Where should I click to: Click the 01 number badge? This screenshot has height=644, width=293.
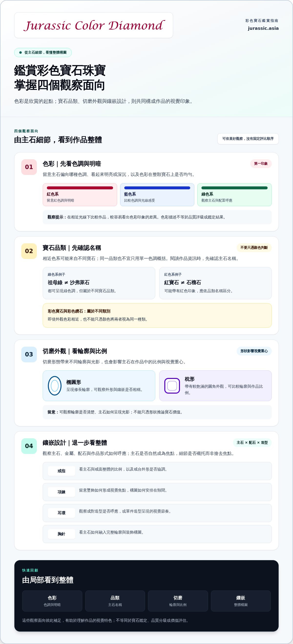29,167
